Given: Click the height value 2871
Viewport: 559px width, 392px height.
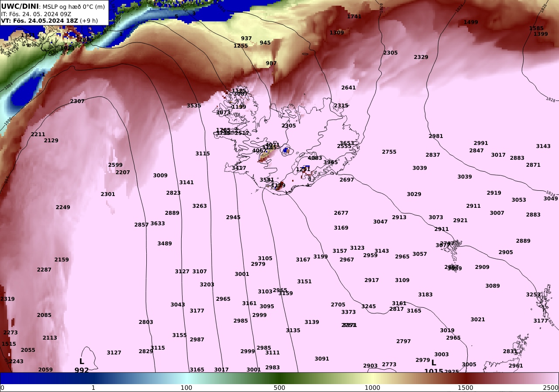Looking at the screenshot, I should pos(533,165).
